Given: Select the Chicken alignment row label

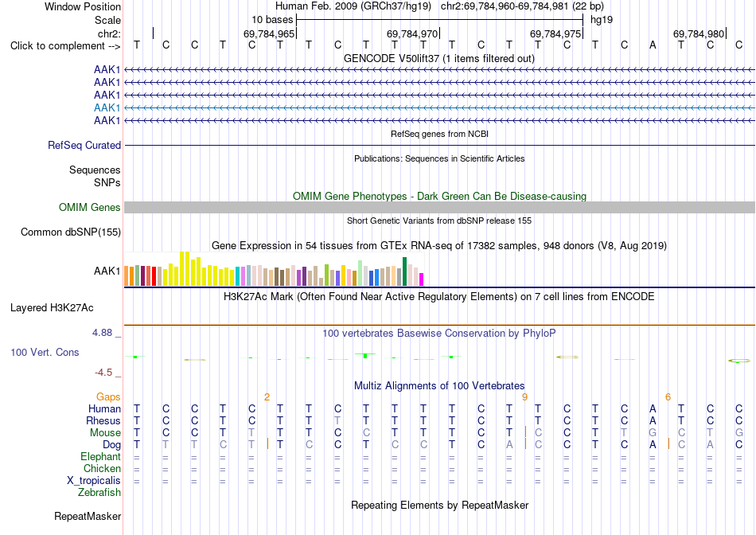Looking at the screenshot, I should pos(102,468).
